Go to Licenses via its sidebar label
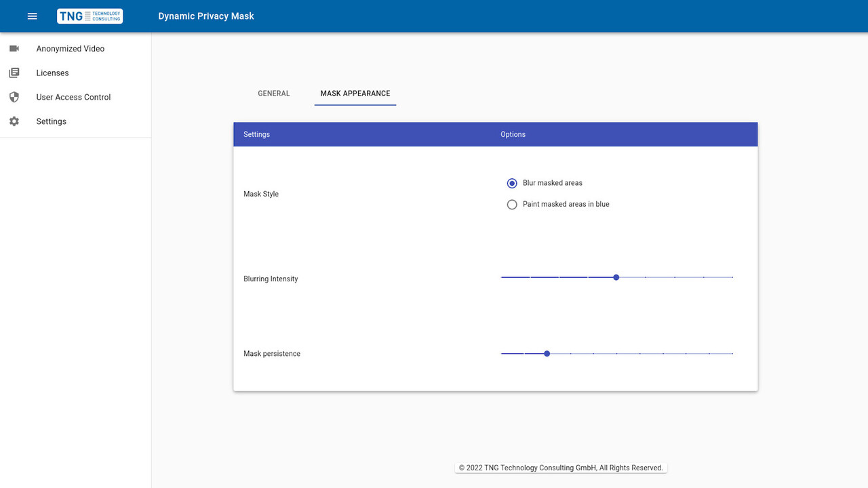 point(53,73)
